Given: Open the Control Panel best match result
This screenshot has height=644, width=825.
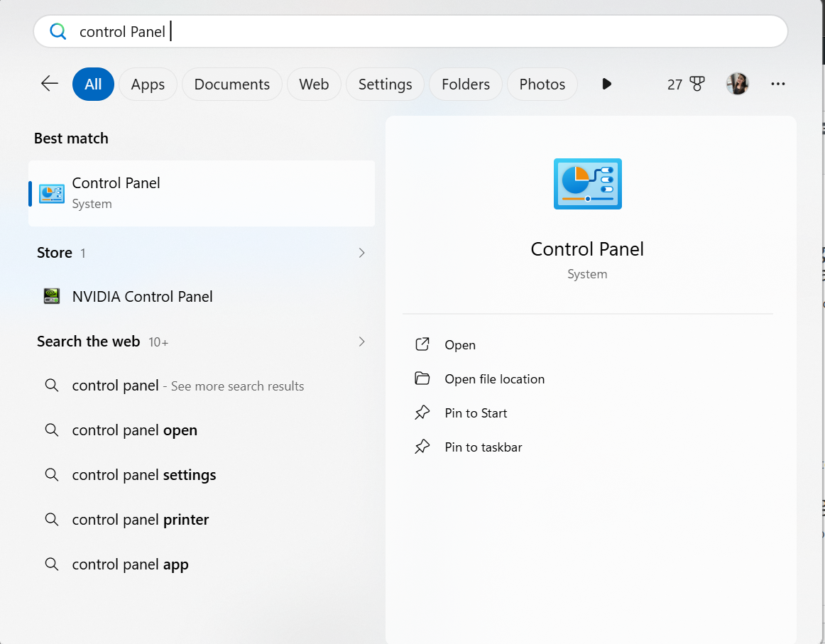Looking at the screenshot, I should tap(202, 194).
